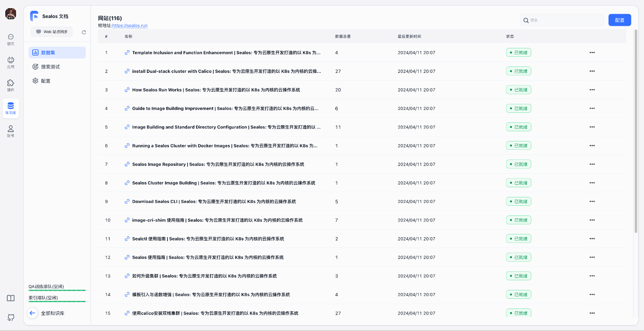Open the GitHub icon in sidebar
This screenshot has height=331, width=644.
coord(11,317)
